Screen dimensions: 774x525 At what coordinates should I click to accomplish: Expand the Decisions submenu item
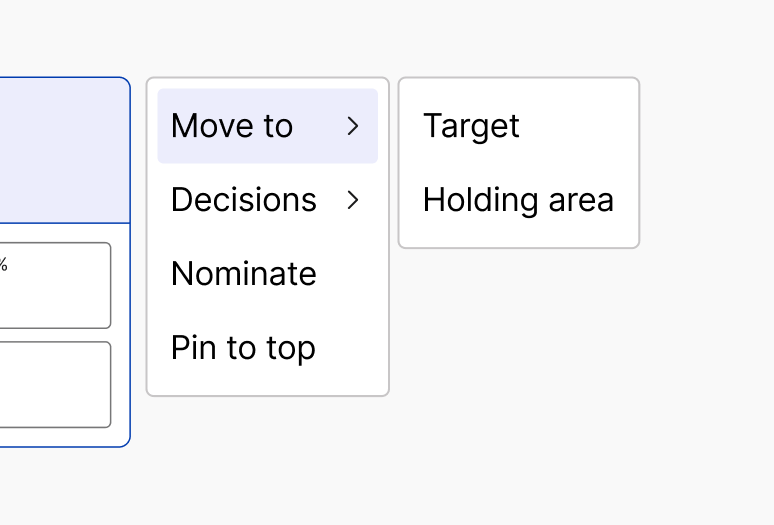tap(268, 200)
